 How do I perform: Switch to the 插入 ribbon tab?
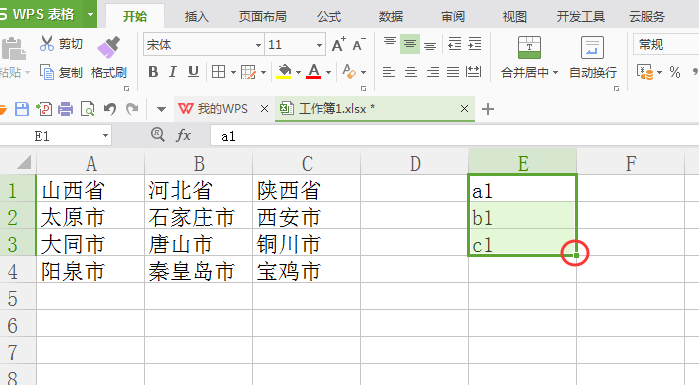197,16
